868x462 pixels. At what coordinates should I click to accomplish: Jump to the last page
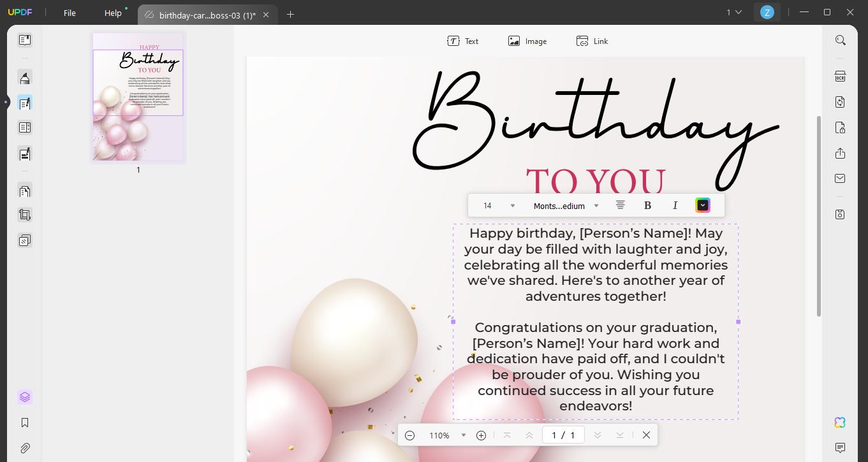pyautogui.click(x=619, y=435)
